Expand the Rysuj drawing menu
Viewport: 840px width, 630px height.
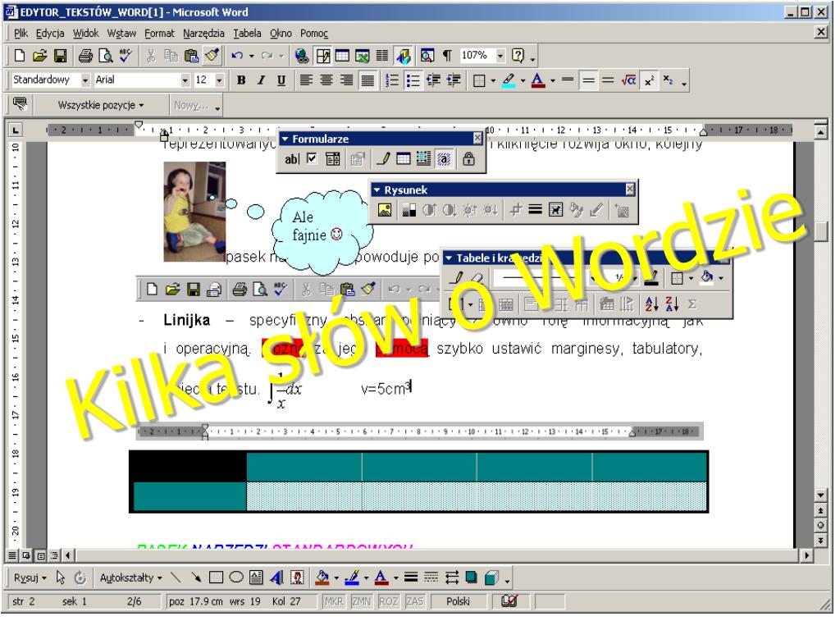30,577
